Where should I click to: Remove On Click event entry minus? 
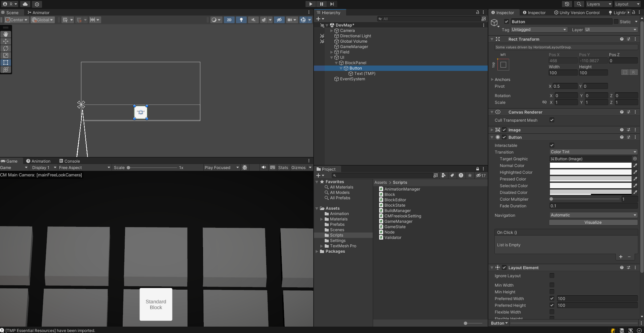(x=629, y=257)
